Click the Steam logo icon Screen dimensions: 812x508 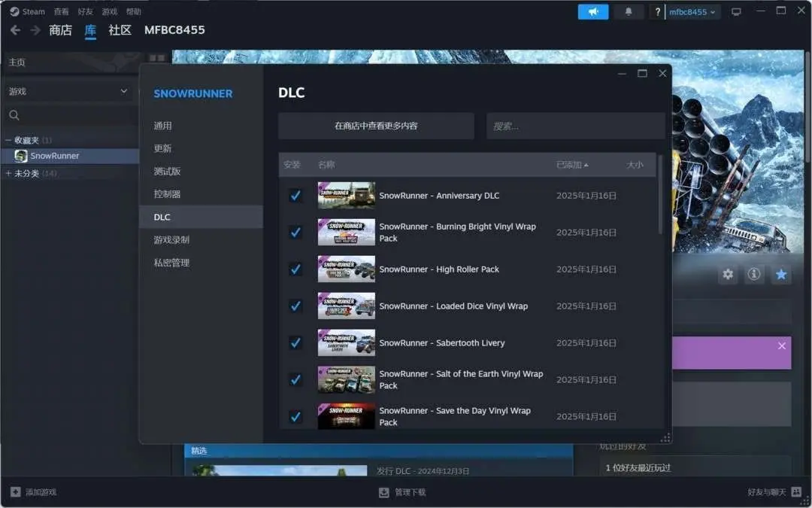(x=14, y=11)
